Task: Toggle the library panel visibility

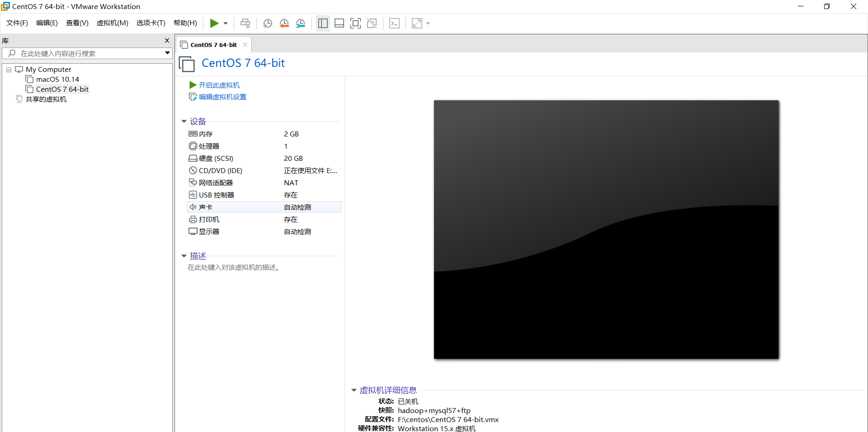Action: (323, 23)
